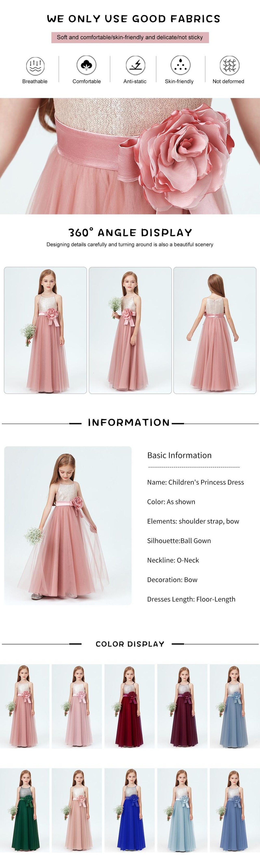260x868 pixels.
Task: Click the Anti-static lightning icon
Action: coord(135,65)
